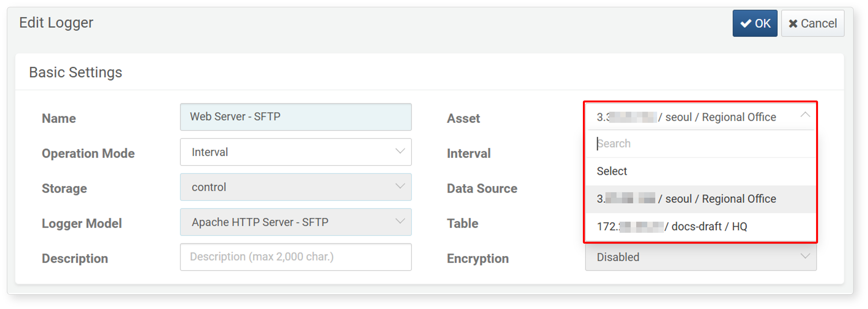This screenshot has height=309, width=868.
Task: Select the docs-draft / HQ asset option
Action: point(701,226)
